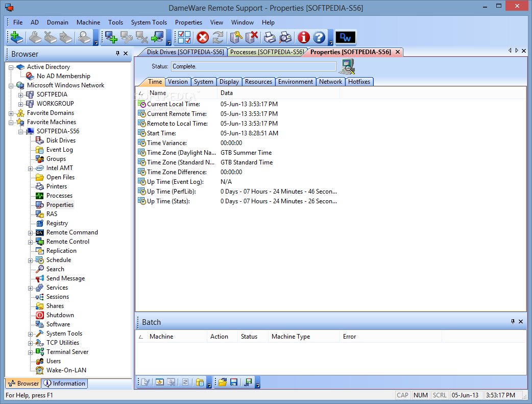Collapse the Active Directory node
Image resolution: width=532 pixels, height=404 pixels.
click(x=11, y=67)
